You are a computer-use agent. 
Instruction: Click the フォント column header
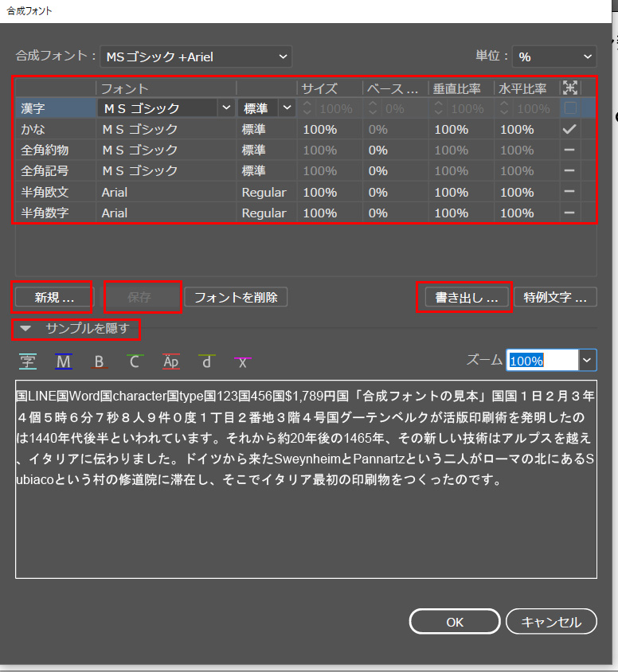click(x=124, y=88)
